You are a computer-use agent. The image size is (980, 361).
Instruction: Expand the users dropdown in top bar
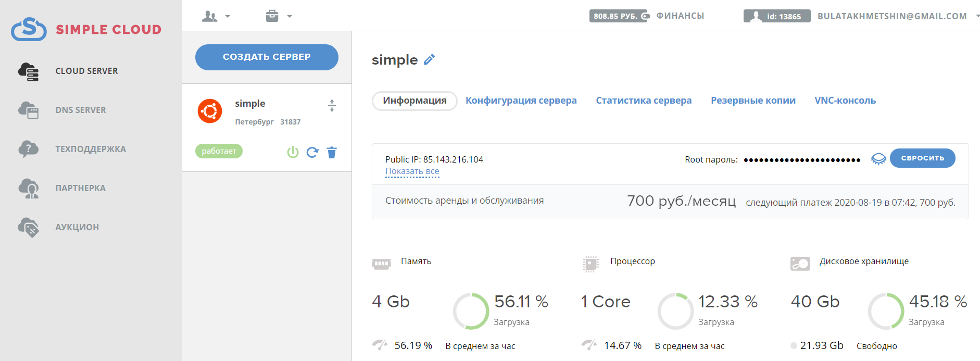click(x=216, y=16)
